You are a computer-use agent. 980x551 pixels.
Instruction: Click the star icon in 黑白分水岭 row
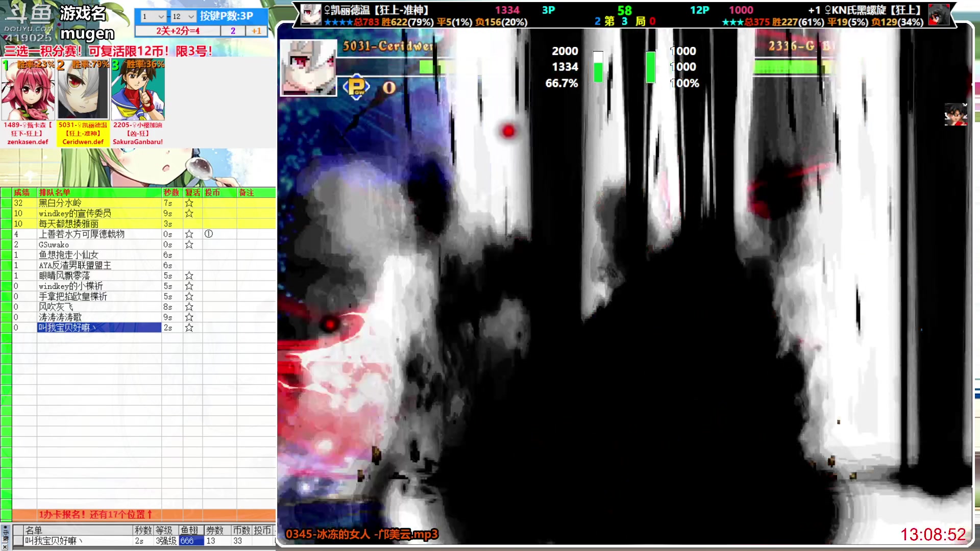tap(189, 203)
